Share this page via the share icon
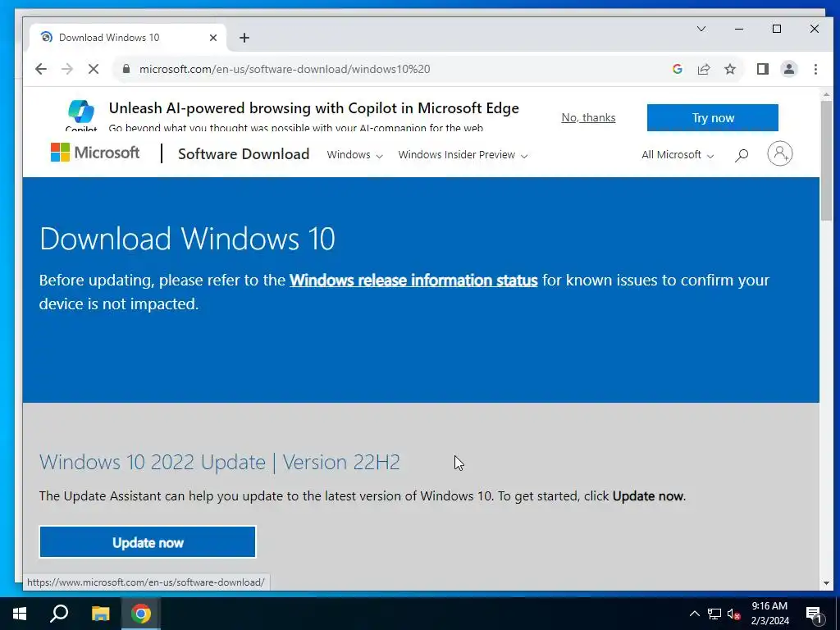 click(703, 69)
